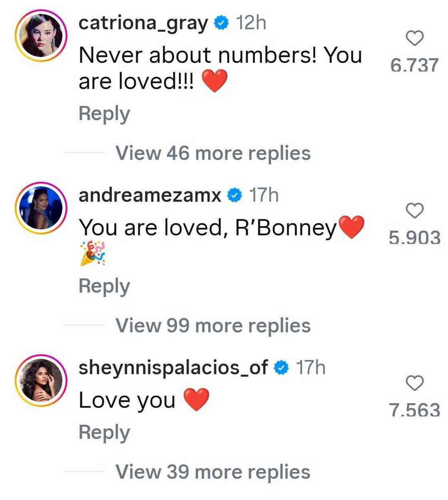Click sheynnispalacios_of's verified badge

coord(281,368)
